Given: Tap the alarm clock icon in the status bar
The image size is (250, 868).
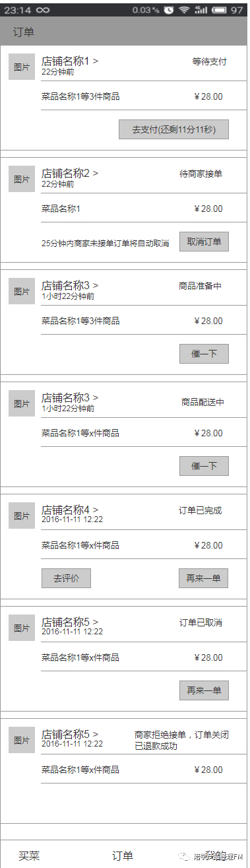Looking at the screenshot, I should 169,10.
